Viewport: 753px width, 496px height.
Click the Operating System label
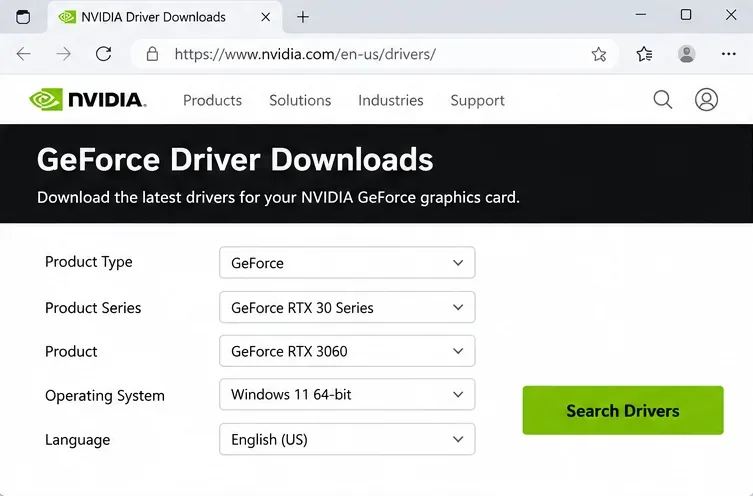coord(105,396)
